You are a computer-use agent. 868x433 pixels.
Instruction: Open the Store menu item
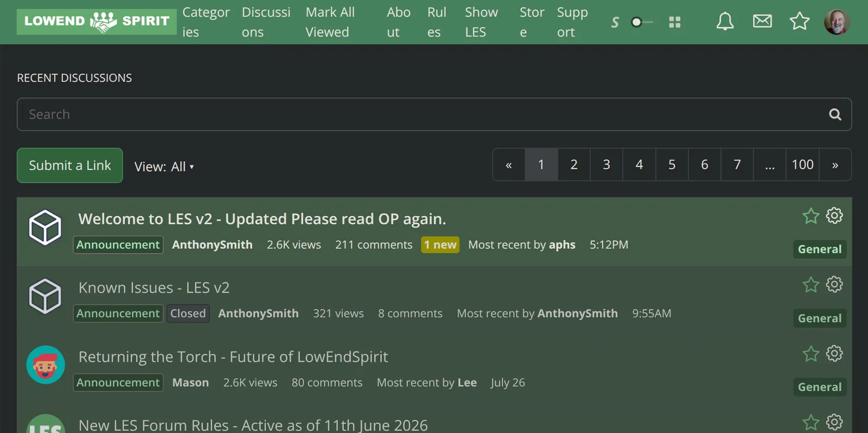click(x=532, y=22)
